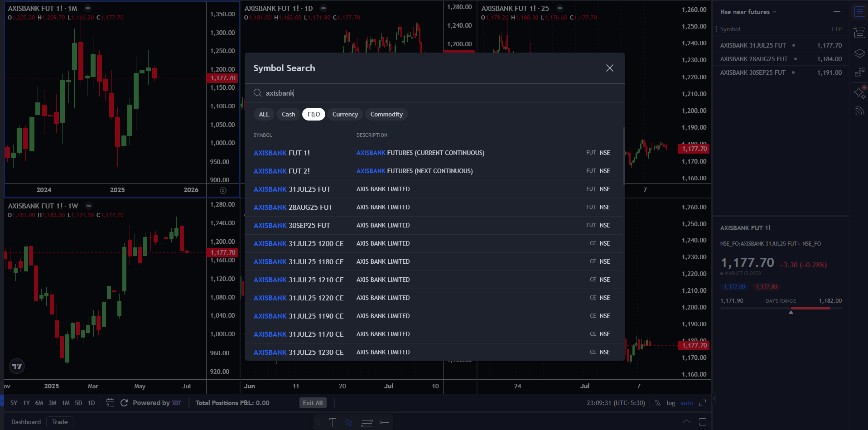This screenshot has height=430, width=868.
Task: Toggle percent scale on the chart
Action: [658, 403]
